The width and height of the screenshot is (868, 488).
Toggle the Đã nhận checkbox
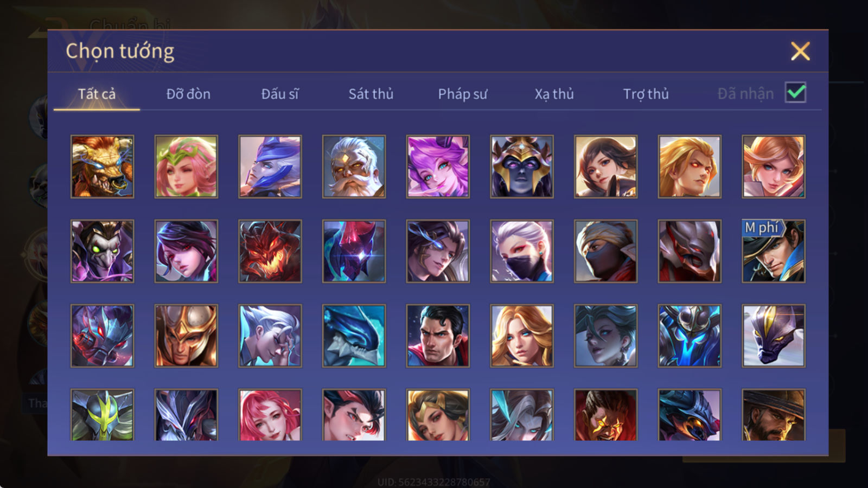(x=795, y=93)
